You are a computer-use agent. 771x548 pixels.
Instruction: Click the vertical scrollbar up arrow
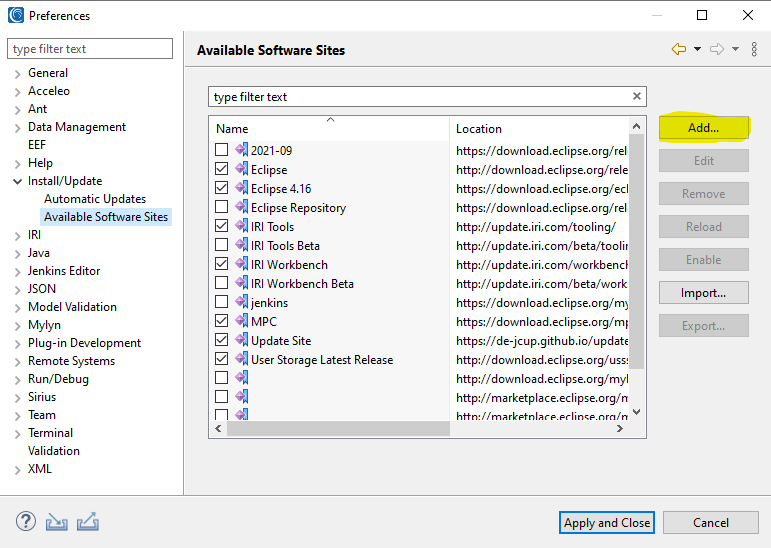click(636, 126)
